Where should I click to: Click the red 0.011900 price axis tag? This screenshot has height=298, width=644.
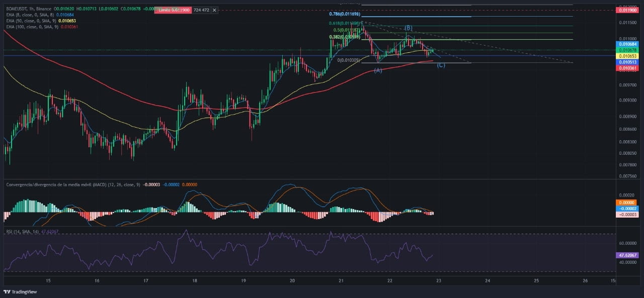(x=628, y=10)
